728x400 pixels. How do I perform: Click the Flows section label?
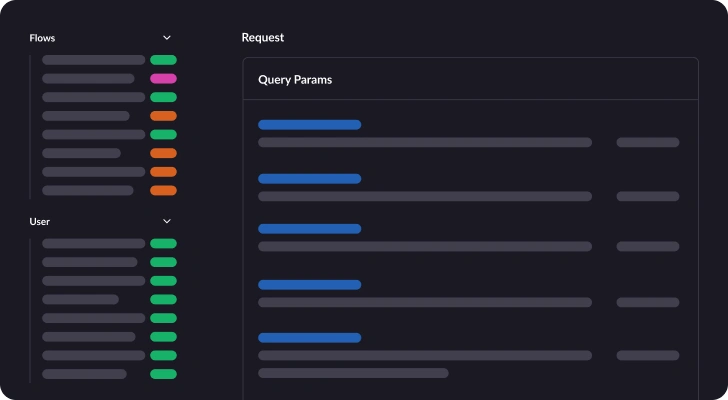coord(42,38)
